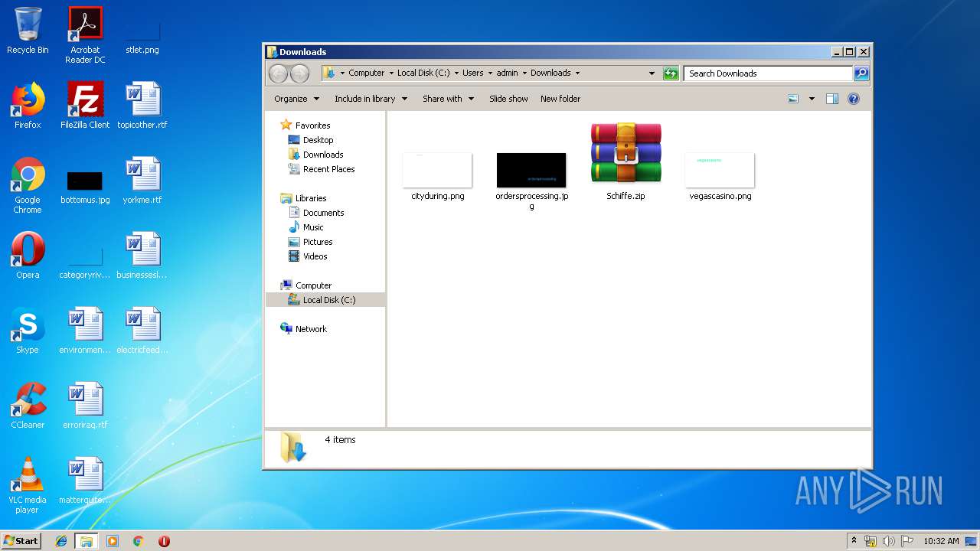Click admin in the address breadcrumb

[x=507, y=73]
